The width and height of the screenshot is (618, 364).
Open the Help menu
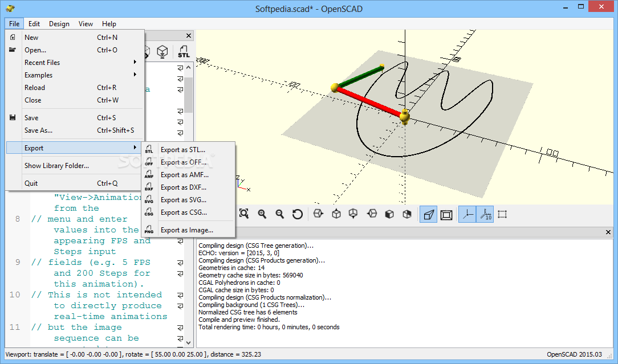pos(109,23)
